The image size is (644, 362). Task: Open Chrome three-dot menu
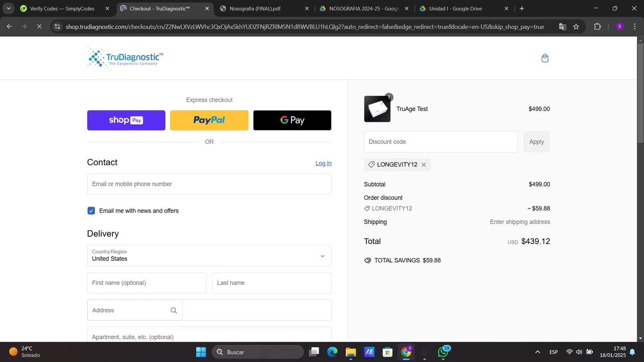point(635,27)
